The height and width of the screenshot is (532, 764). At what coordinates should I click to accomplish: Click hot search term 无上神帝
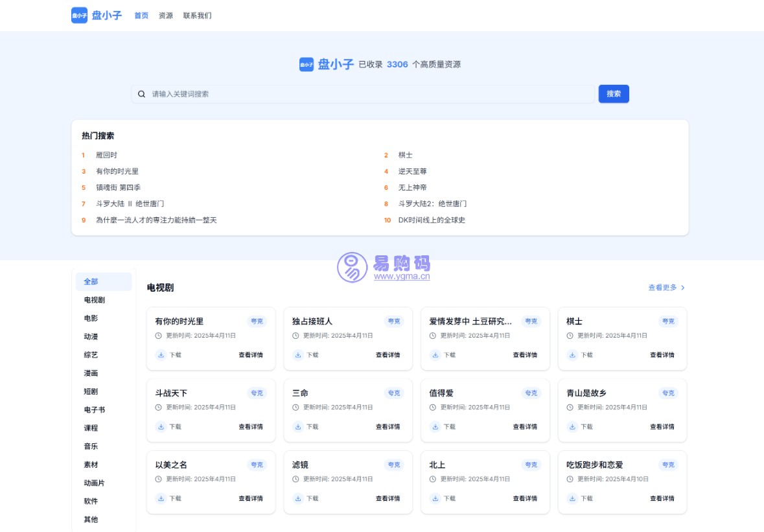coord(412,187)
